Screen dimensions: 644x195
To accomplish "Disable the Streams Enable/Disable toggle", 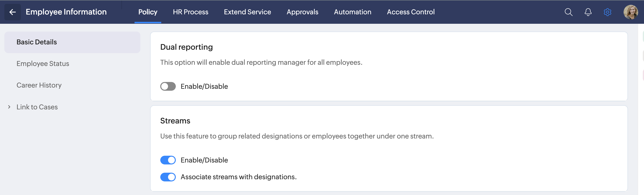I will 168,160.
